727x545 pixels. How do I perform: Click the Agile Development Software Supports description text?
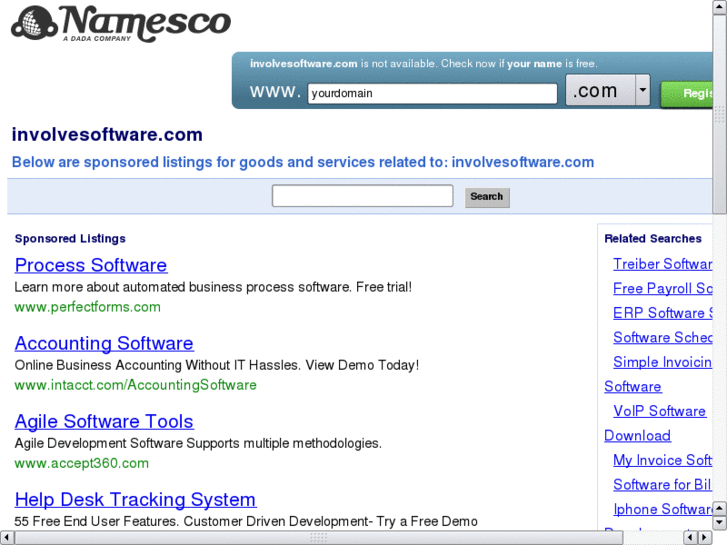(198, 443)
